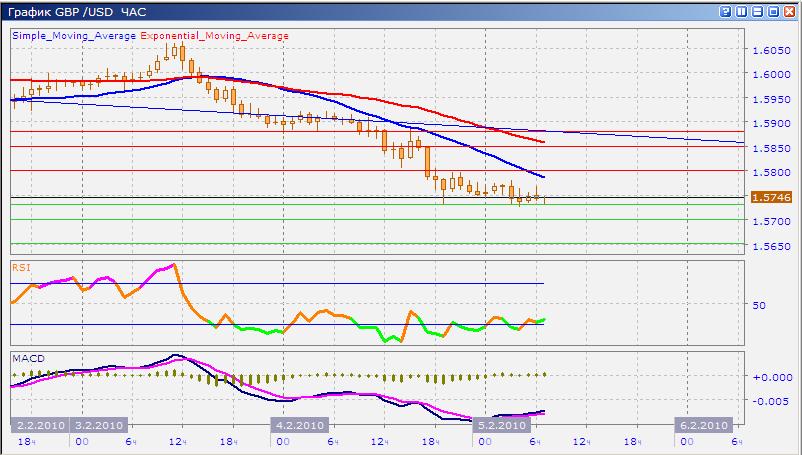The width and height of the screenshot is (802, 455).
Task: Maximize the chart window
Action: tap(773, 11)
